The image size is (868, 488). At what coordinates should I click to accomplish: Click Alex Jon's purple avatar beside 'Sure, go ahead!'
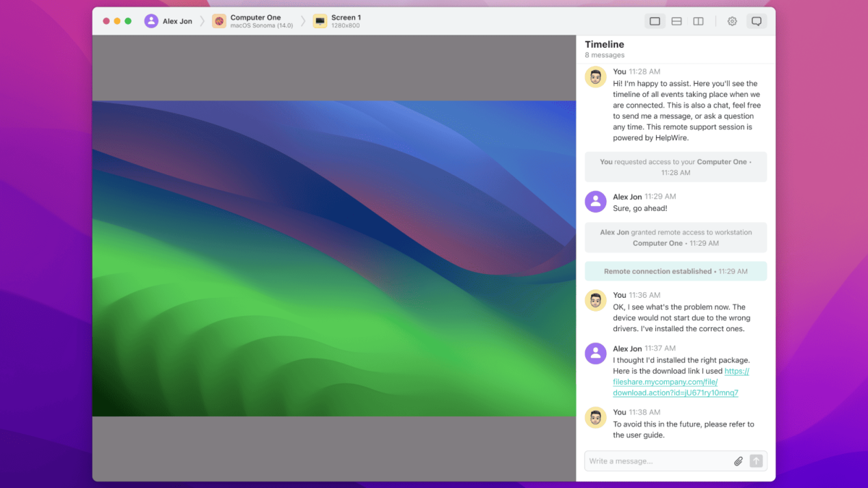pos(595,202)
